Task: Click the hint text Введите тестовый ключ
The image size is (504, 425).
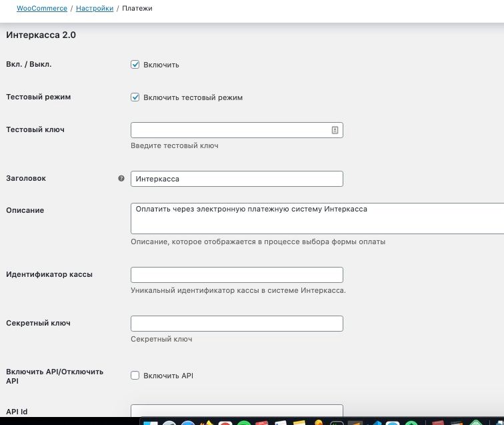Action: coord(175,145)
